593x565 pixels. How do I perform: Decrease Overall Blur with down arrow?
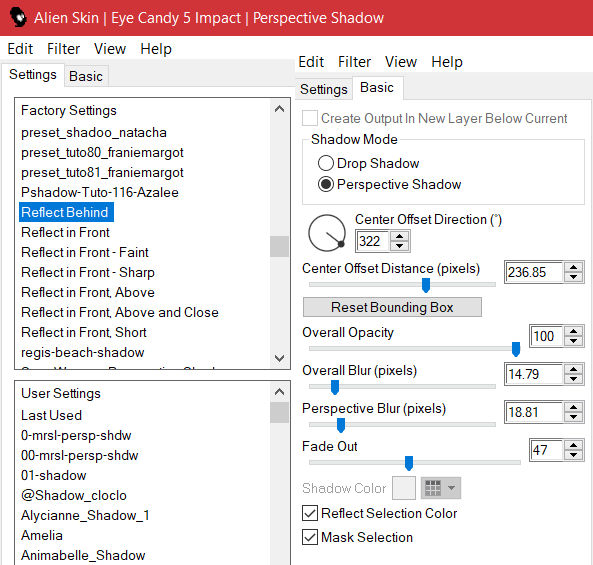(573, 379)
